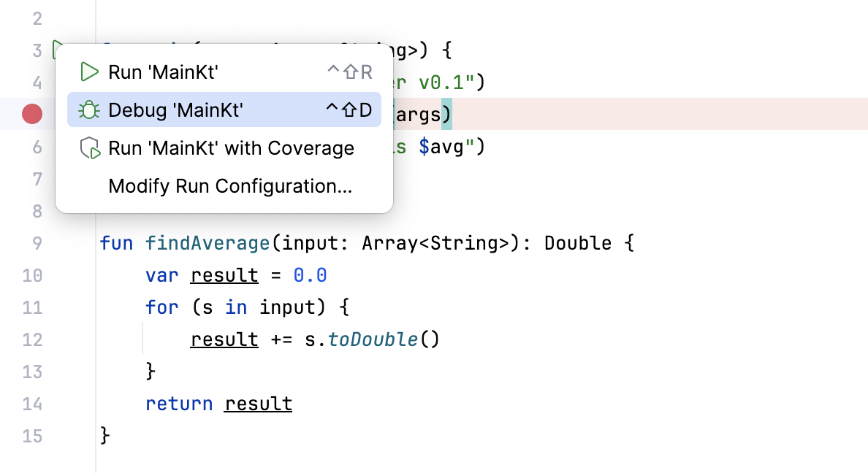868x473 pixels.
Task: Remove the red breakpoint on line 5
Action: [x=32, y=114]
